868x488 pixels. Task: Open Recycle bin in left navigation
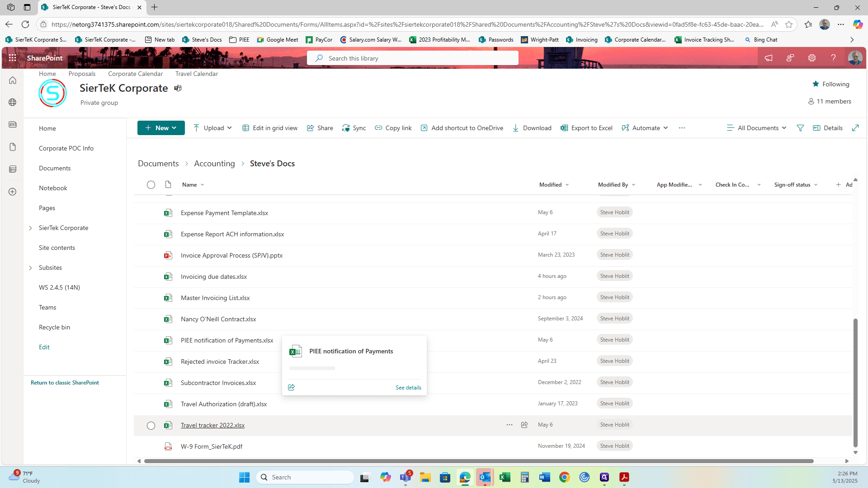coord(54,327)
